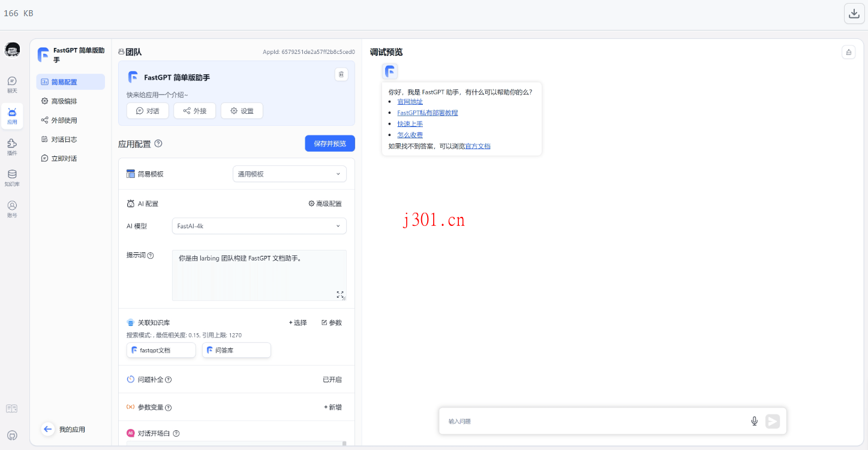Viewport: 868px width, 450px height.
Task: Open the FastGPT私有部署教程 link
Action: 427,112
